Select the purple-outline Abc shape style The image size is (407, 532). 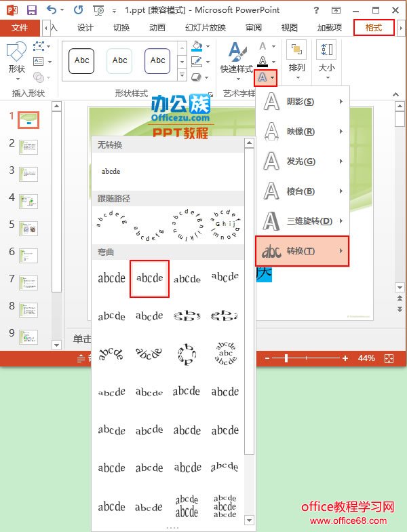click(157, 61)
